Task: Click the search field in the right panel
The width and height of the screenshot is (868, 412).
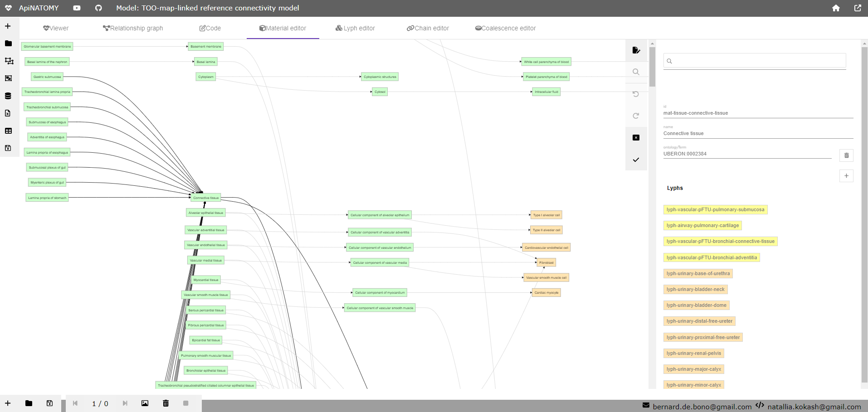Action: [755, 61]
